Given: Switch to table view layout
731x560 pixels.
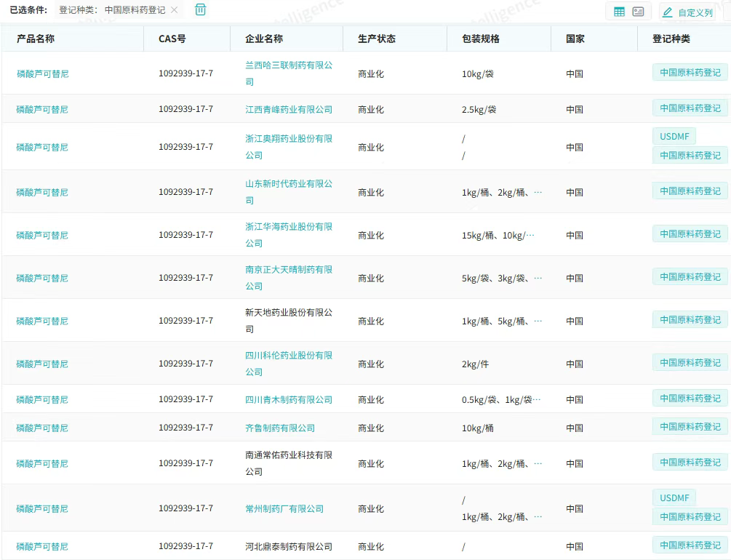Looking at the screenshot, I should point(619,12).
